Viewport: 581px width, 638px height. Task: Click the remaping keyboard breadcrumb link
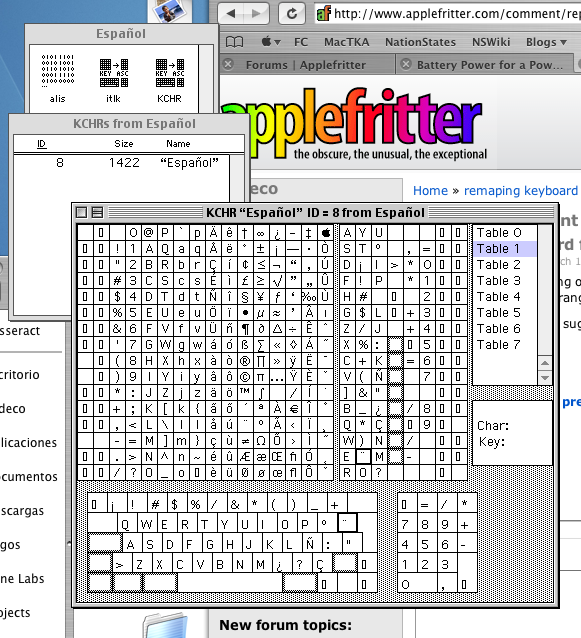pos(521,190)
